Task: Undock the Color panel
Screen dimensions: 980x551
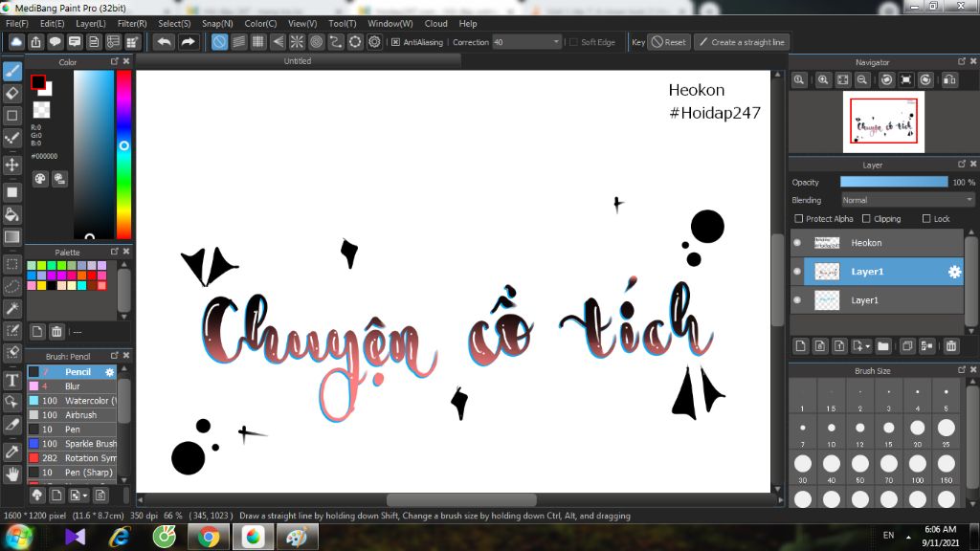Action: pos(115,61)
